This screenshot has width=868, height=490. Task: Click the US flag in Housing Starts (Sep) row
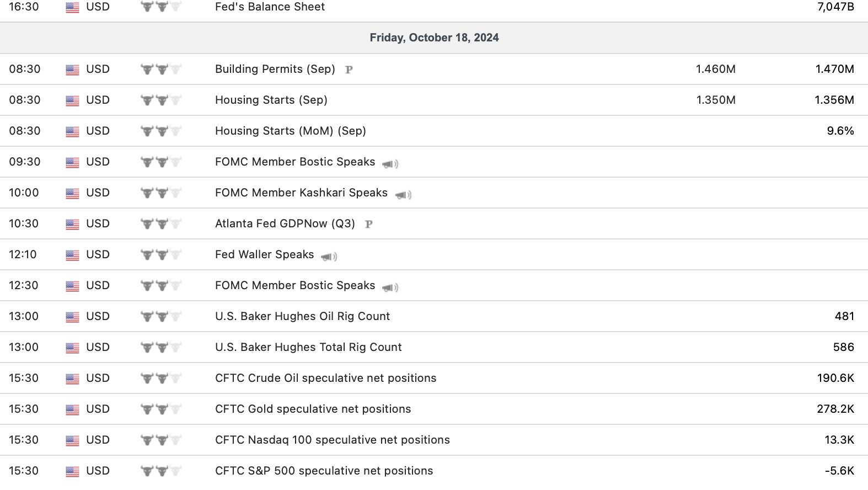[72, 100]
